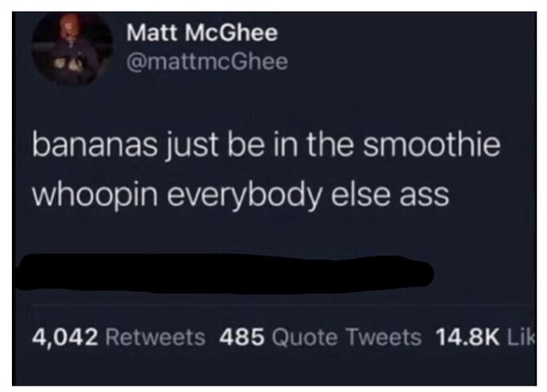Click empty space right of the redacted bar

pos(485,274)
